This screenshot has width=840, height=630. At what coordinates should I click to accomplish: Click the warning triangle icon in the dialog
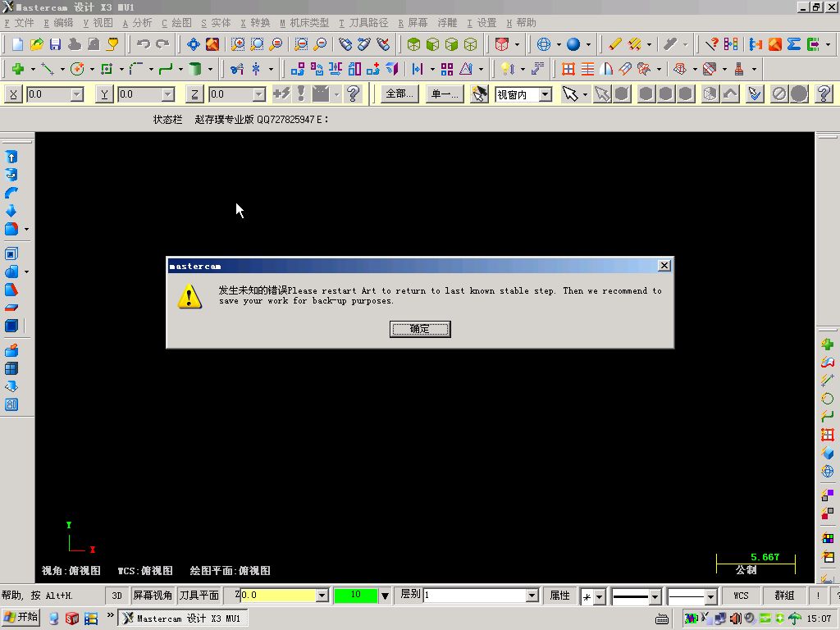click(190, 295)
